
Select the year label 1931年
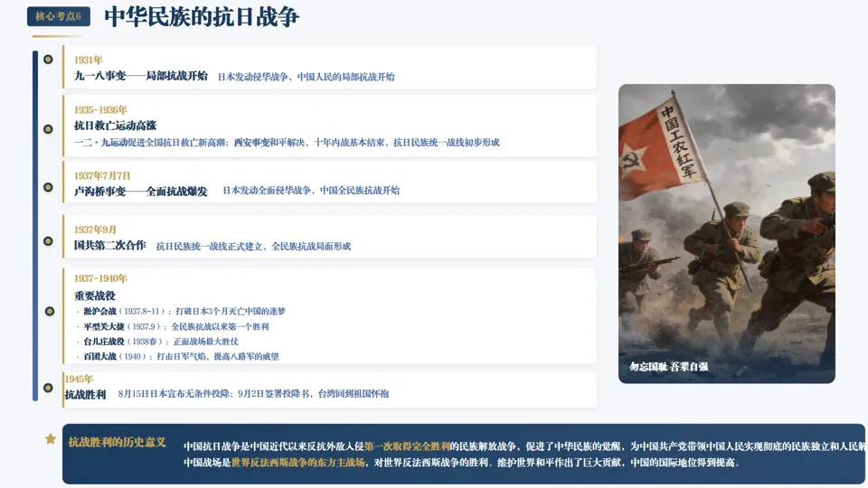pyautogui.click(x=89, y=60)
